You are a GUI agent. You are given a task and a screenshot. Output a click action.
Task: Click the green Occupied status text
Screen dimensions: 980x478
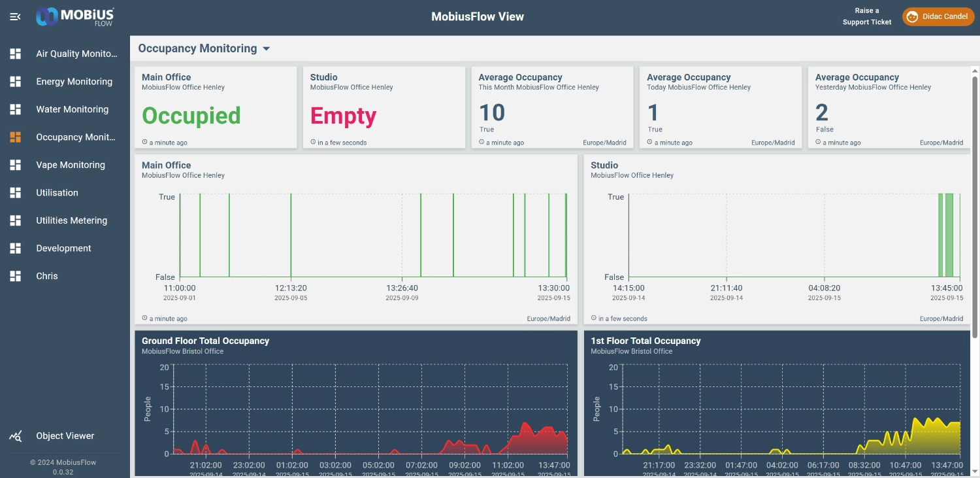coord(191,116)
